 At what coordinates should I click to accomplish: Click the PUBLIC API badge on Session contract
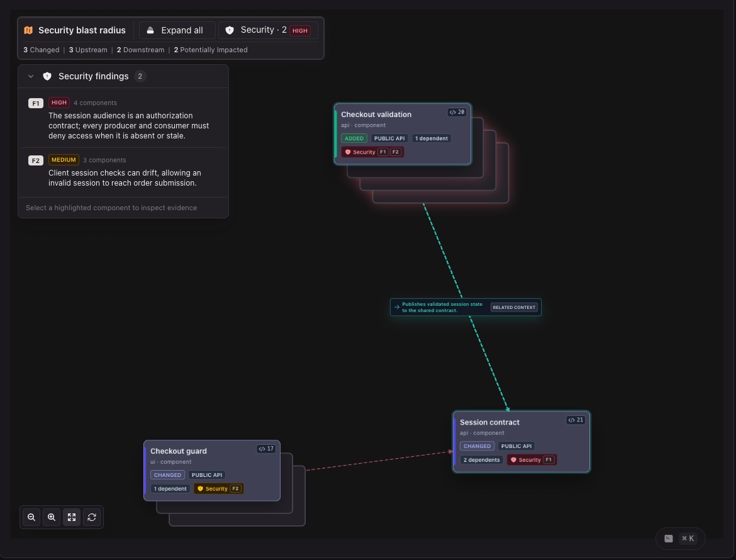tap(516, 446)
